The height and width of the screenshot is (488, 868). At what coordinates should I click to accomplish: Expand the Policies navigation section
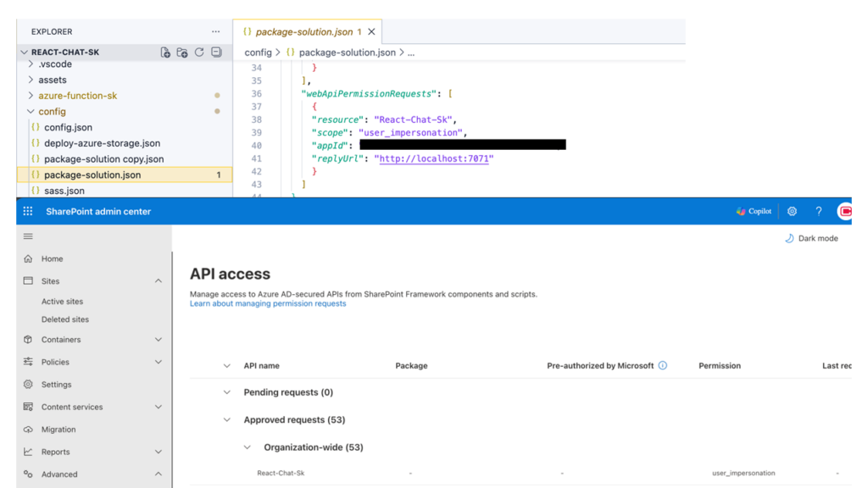coord(158,362)
